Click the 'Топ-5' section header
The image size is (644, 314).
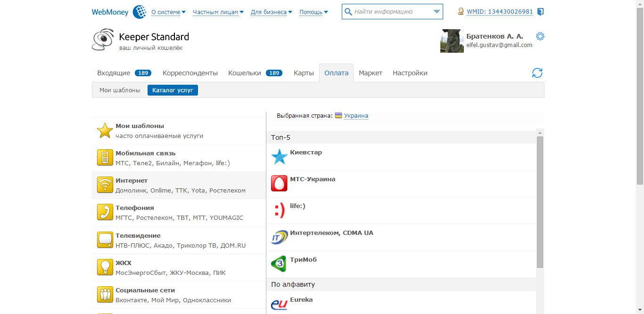click(401, 137)
